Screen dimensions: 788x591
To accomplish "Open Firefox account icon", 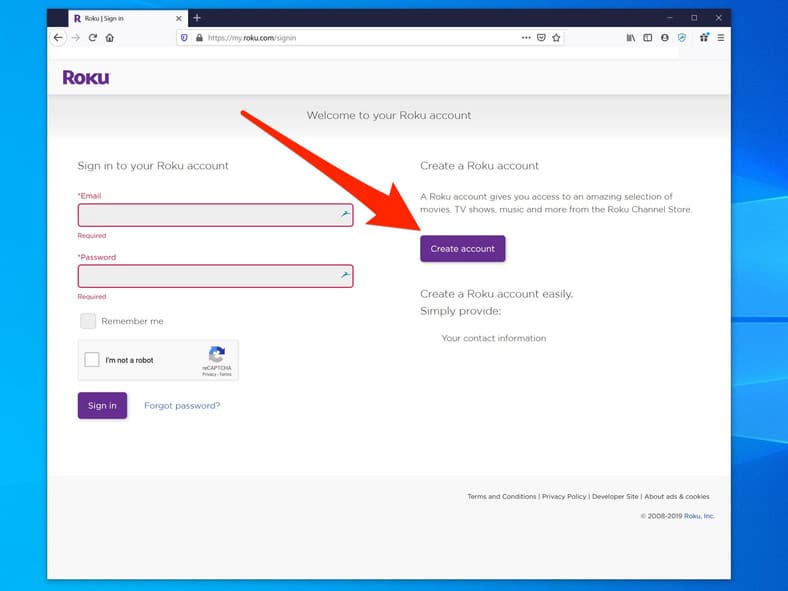I will coord(665,38).
